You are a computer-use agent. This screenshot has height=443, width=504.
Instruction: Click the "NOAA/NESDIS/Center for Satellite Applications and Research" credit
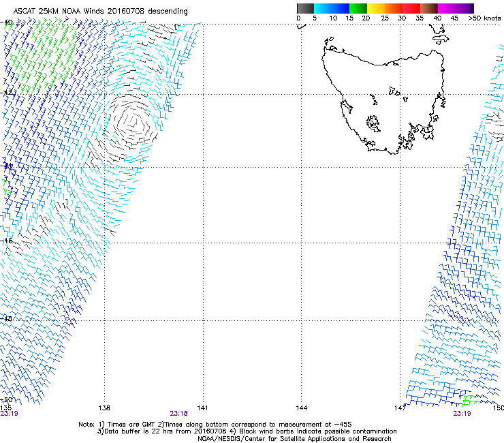point(294,439)
